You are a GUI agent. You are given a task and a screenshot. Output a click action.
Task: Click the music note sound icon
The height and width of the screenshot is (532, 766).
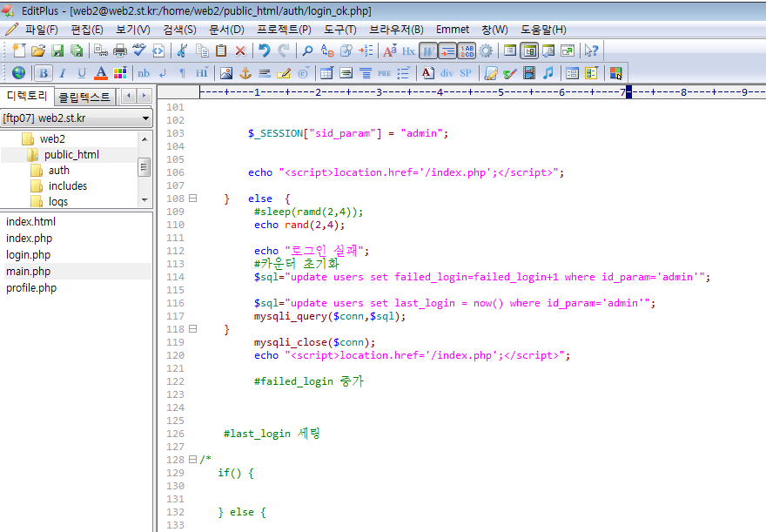[548, 73]
